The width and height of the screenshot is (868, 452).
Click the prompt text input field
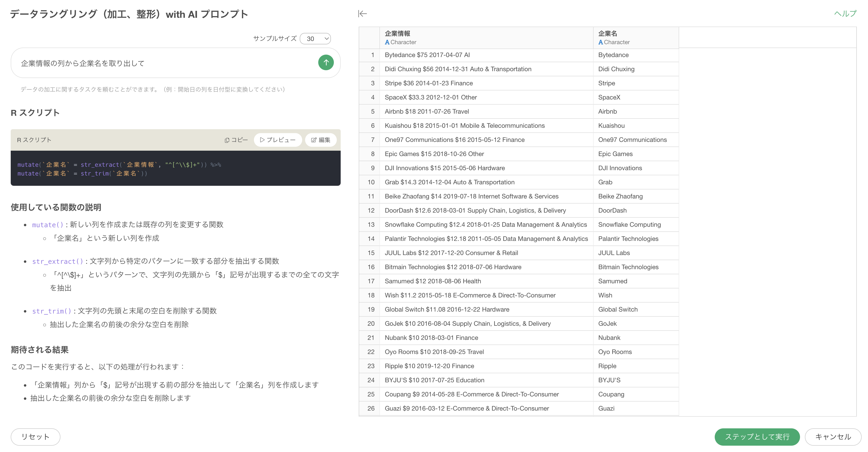tap(165, 63)
